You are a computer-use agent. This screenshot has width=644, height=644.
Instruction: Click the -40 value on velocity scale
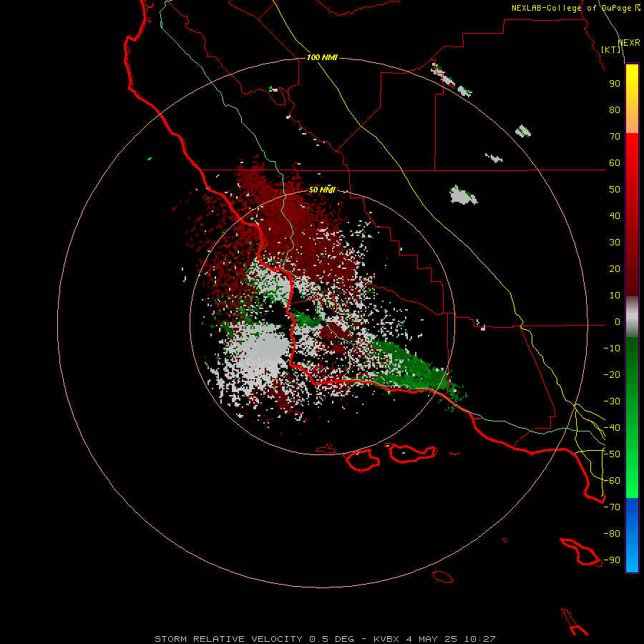(x=612, y=428)
